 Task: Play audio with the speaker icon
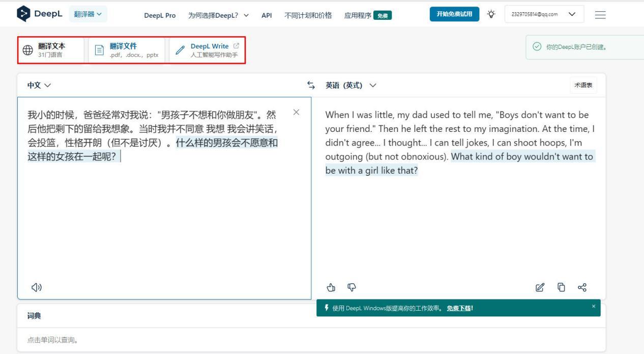click(38, 287)
